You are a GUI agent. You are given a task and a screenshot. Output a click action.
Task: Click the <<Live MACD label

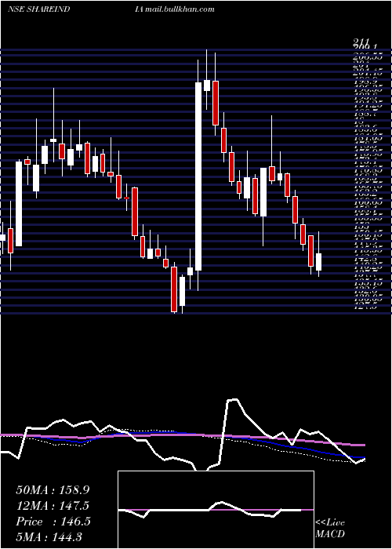coord(330,529)
